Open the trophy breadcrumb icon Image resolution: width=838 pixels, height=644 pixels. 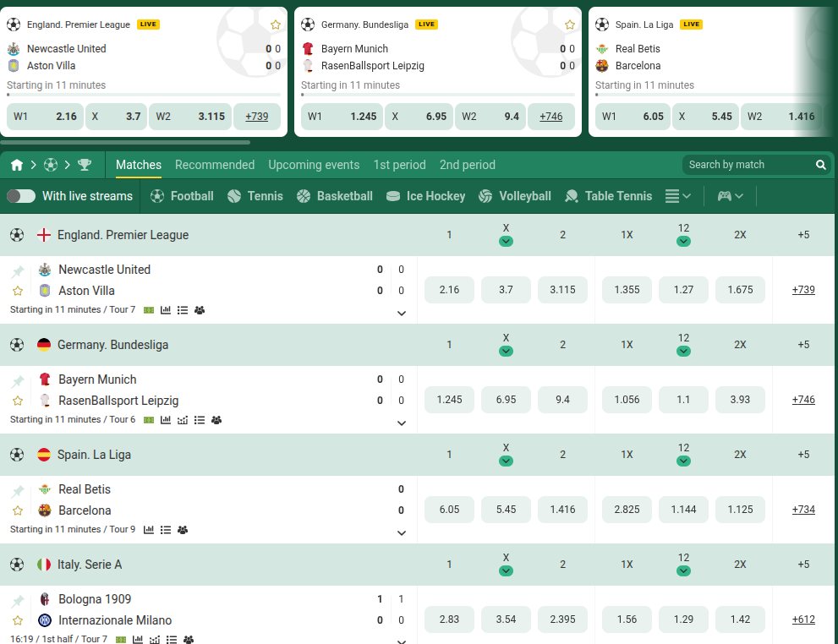coord(85,165)
